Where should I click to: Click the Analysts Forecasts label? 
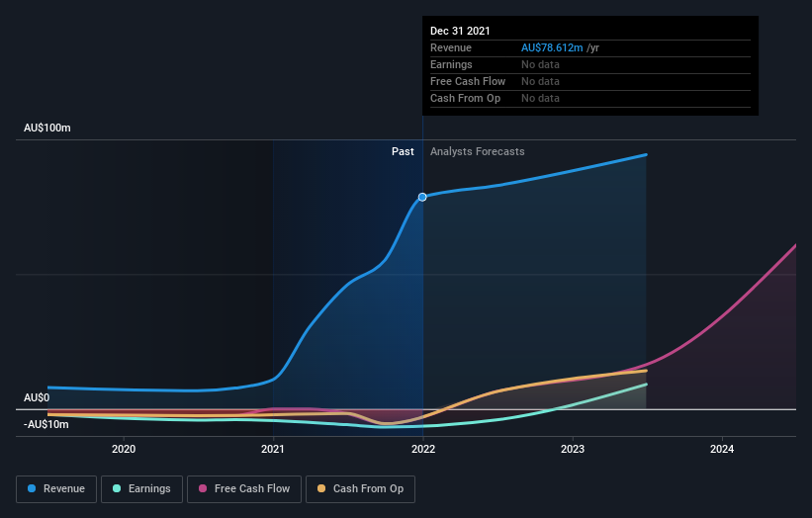[478, 151]
